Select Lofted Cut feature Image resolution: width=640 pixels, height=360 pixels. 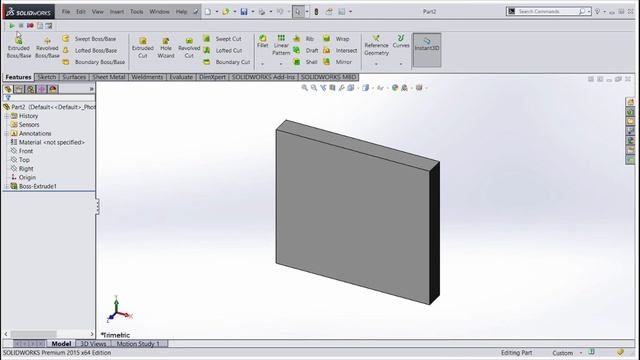pyautogui.click(x=223, y=50)
